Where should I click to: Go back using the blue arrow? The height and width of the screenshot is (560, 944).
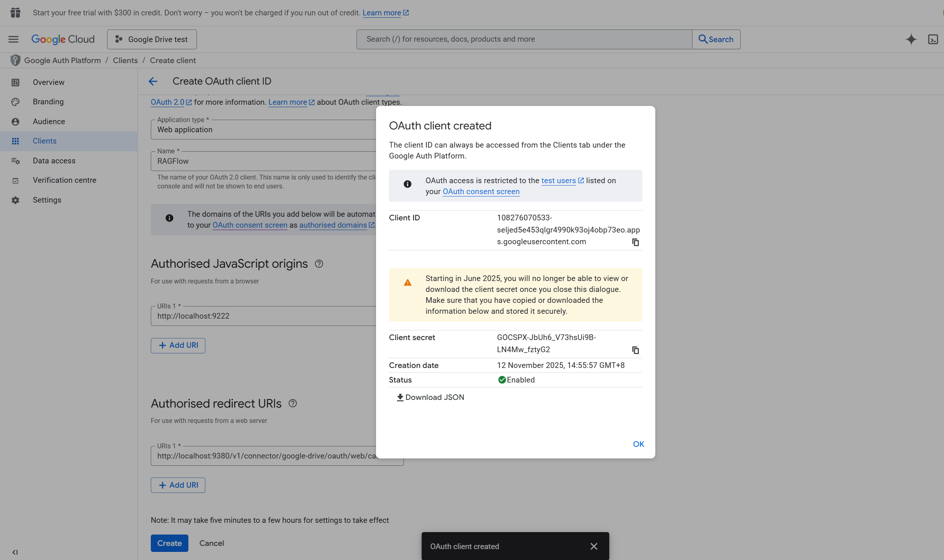point(153,81)
